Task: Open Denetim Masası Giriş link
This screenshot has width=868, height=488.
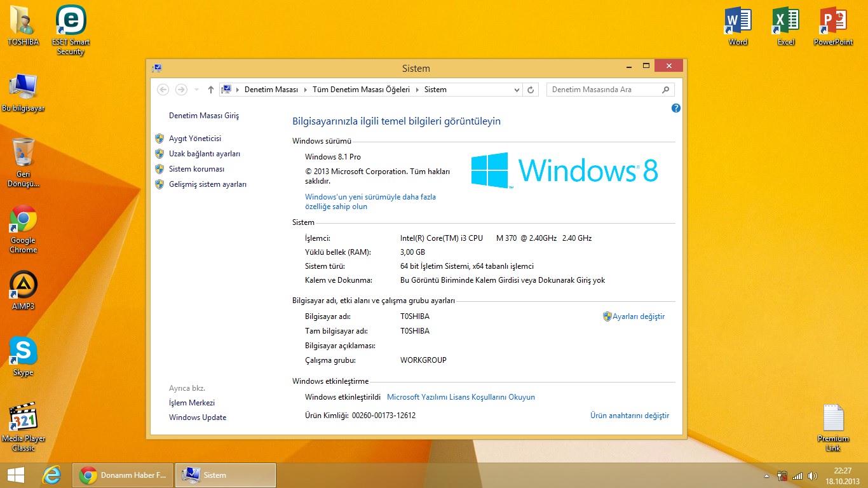Action: point(204,116)
